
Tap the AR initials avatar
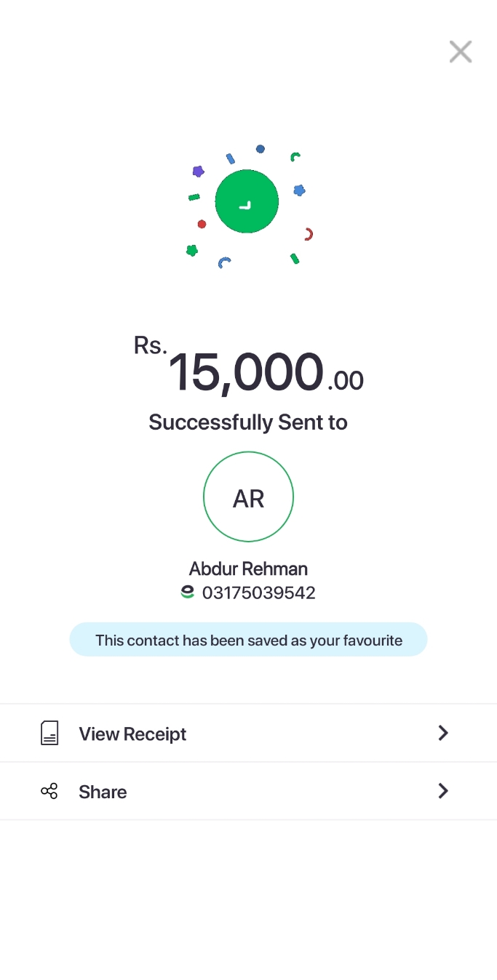tap(248, 497)
